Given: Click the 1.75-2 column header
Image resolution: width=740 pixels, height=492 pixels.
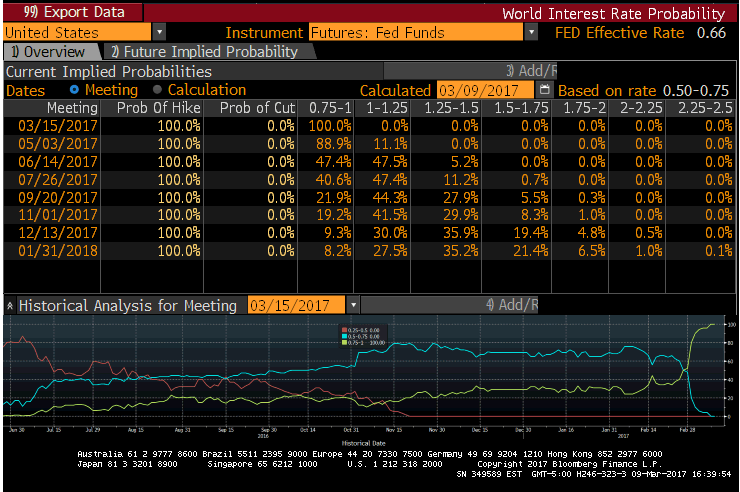Looking at the screenshot, I should click(584, 108).
